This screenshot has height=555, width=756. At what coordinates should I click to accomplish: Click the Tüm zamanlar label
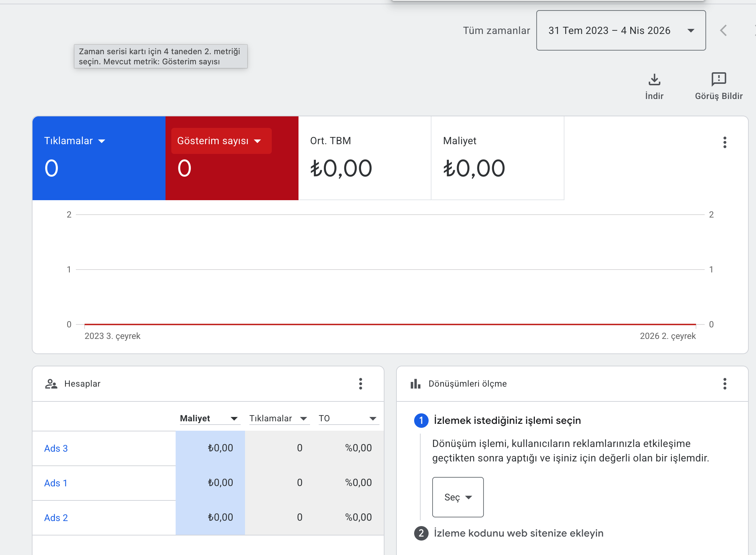[x=497, y=31]
